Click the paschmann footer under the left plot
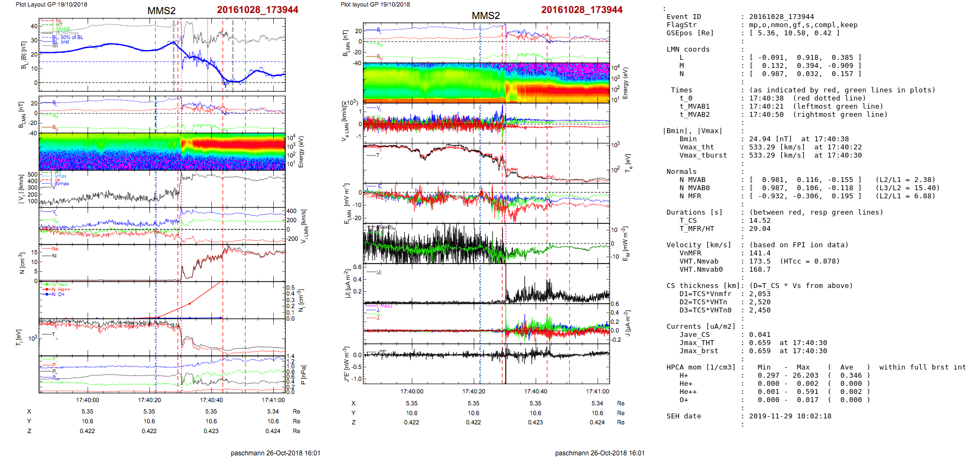 tap(275, 453)
